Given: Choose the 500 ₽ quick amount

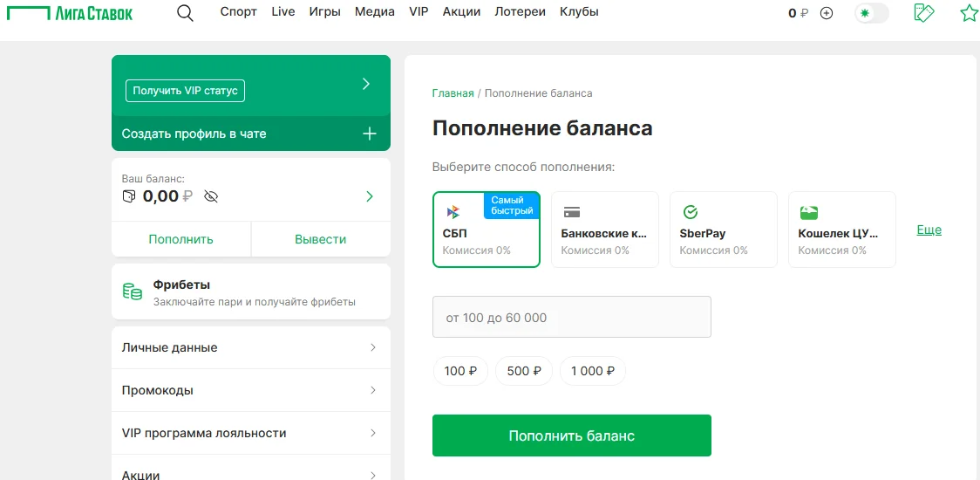Looking at the screenshot, I should (x=524, y=371).
